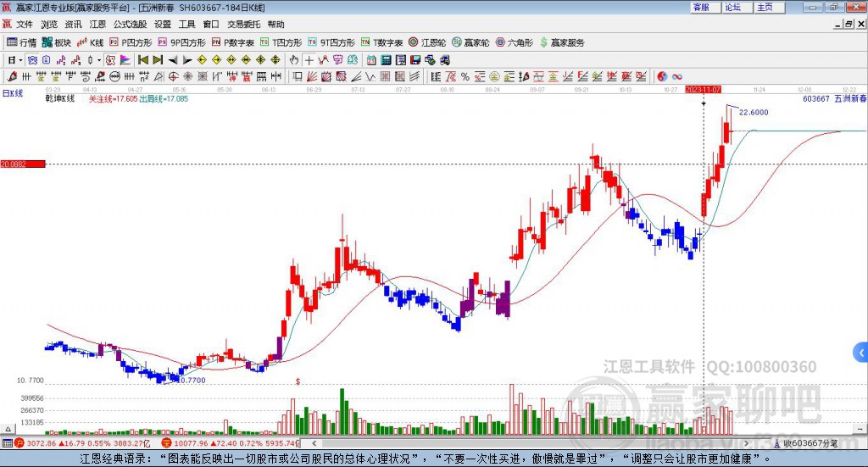Image resolution: width=868 pixels, height=467 pixels.
Task: Click the calculator icon
Action: [386, 60]
